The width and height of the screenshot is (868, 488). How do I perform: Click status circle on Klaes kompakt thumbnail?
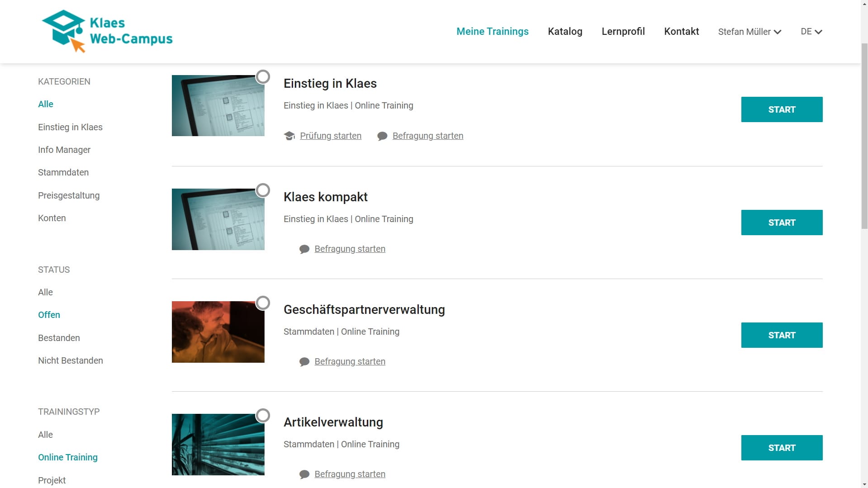[263, 190]
